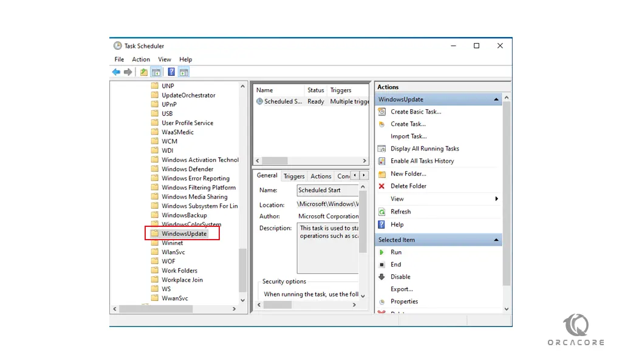
Task: Click the forward arrow in the toolbar
Action: click(128, 72)
